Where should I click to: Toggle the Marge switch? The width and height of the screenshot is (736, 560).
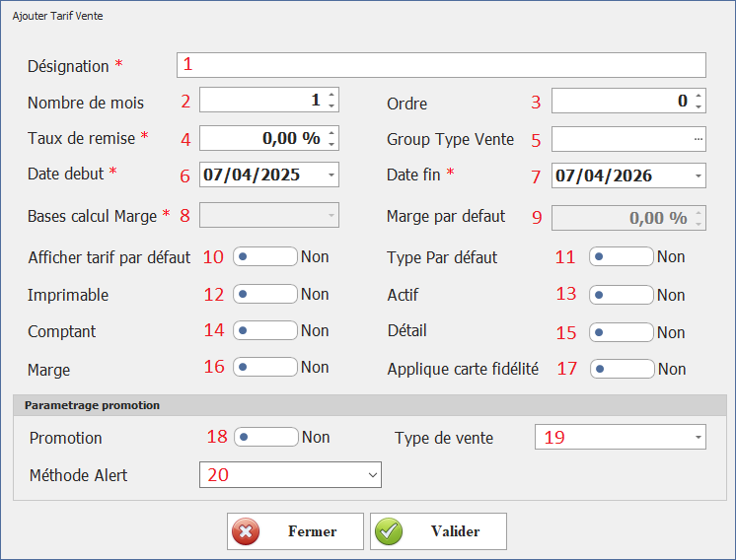point(264,367)
